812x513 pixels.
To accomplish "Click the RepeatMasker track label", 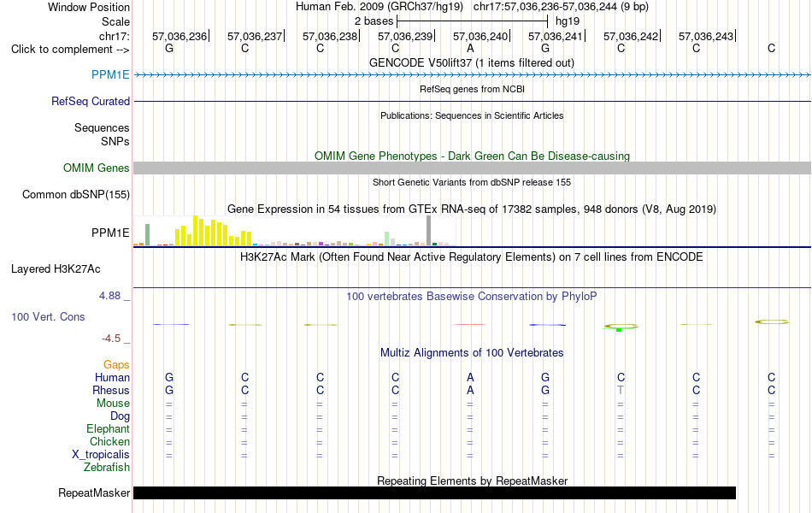I will (94, 492).
